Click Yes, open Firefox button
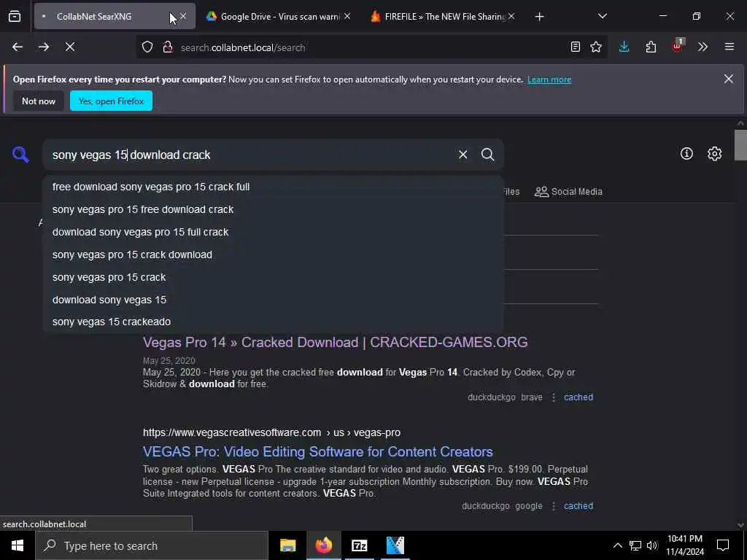 coord(111,101)
